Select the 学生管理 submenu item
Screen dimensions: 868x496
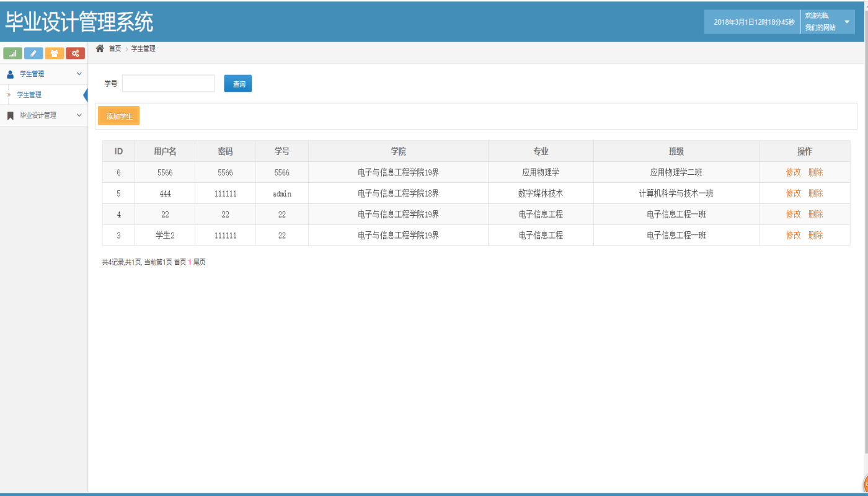[x=29, y=95]
